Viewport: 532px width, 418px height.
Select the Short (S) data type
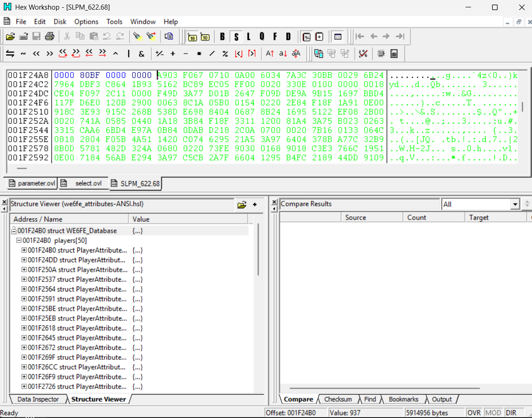(236, 37)
